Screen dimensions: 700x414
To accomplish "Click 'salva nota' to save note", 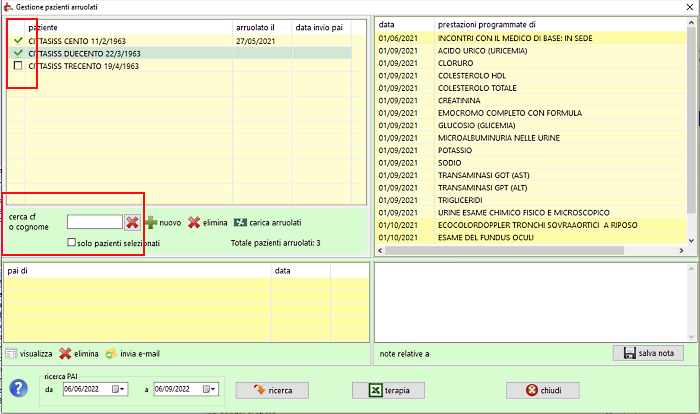I will pos(647,353).
